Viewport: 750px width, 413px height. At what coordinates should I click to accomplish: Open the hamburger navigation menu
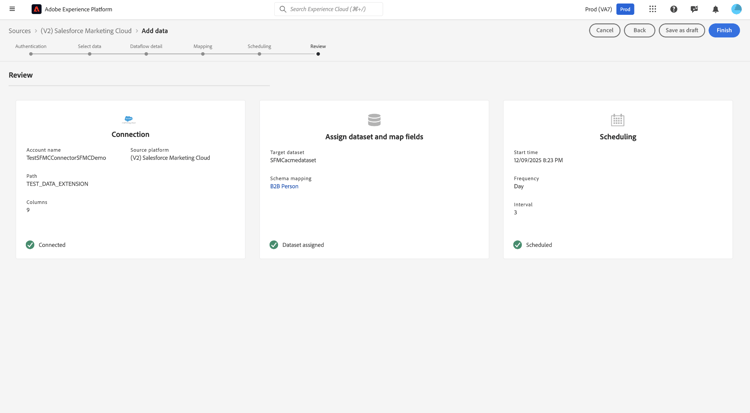click(x=12, y=9)
